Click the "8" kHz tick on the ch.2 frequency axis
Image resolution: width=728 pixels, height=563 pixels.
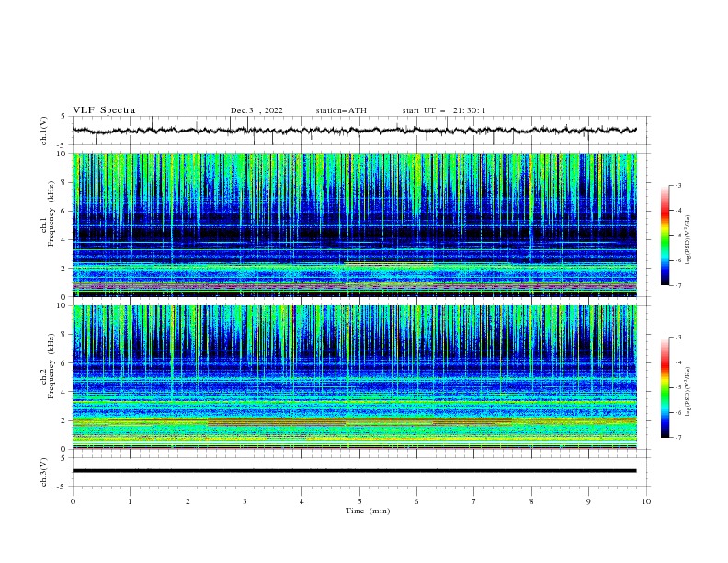point(65,335)
